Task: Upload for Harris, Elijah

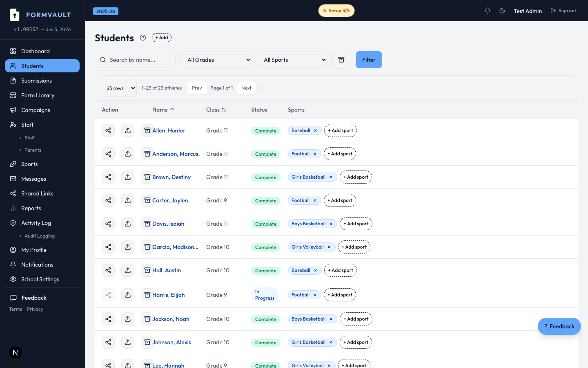Action: click(128, 295)
